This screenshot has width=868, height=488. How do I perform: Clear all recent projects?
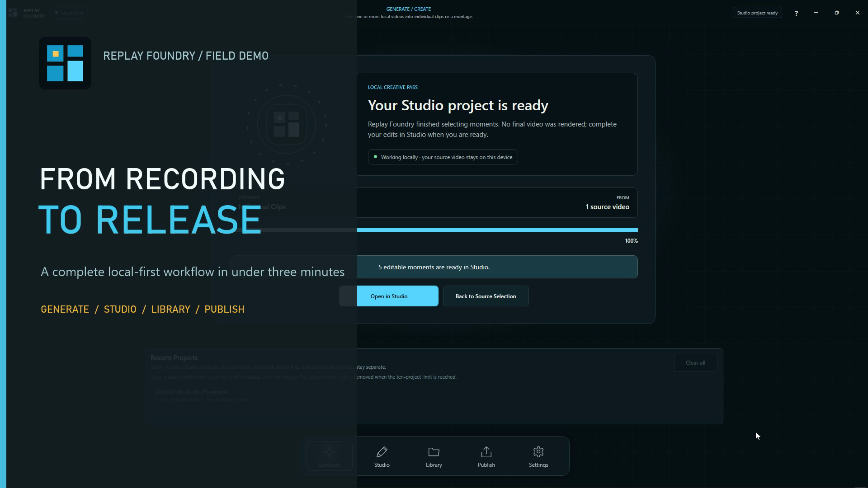(x=695, y=362)
